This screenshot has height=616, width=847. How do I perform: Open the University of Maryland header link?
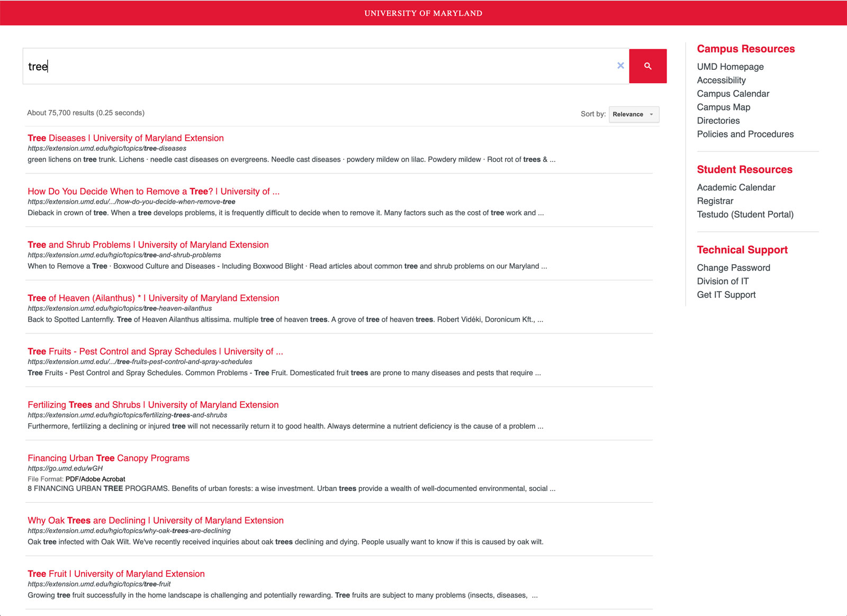click(x=423, y=13)
